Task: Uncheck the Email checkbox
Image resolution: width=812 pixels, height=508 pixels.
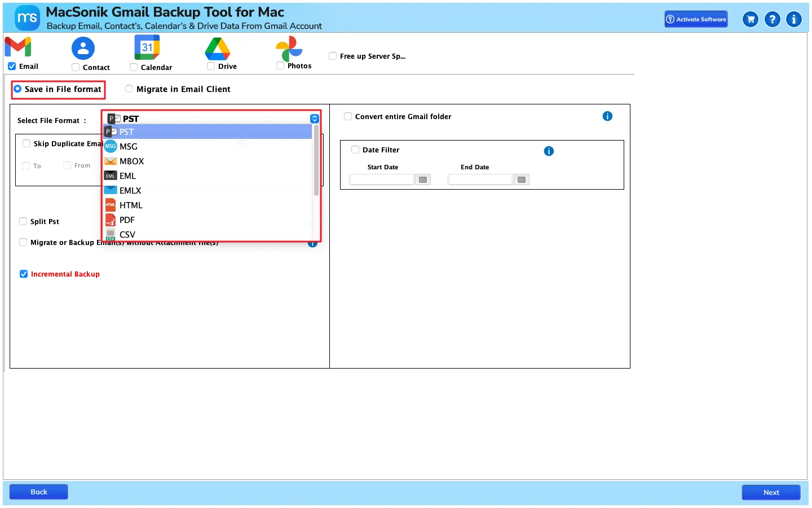Action: click(x=12, y=66)
